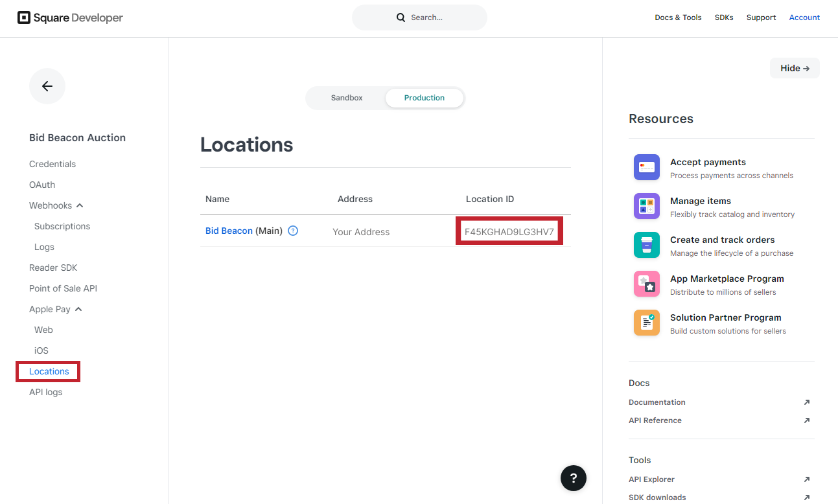The image size is (838, 504).
Task: Open the Account menu
Action: click(x=804, y=17)
